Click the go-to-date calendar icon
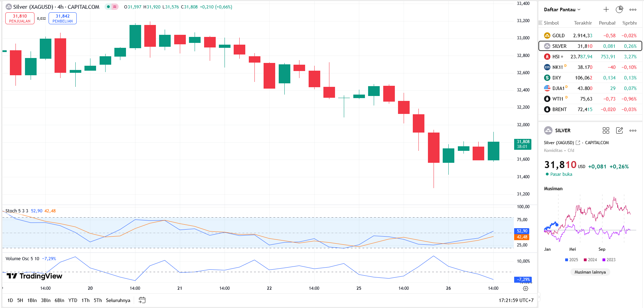Image resolution: width=644 pixels, height=308 pixels. pos(142,300)
